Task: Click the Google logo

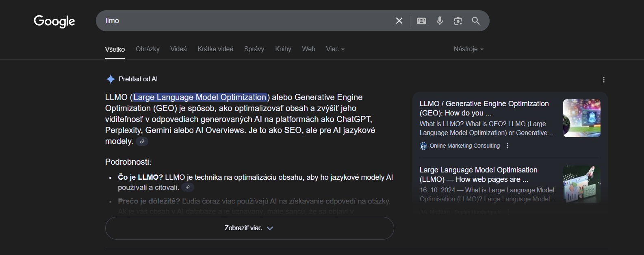Action: coord(54,21)
